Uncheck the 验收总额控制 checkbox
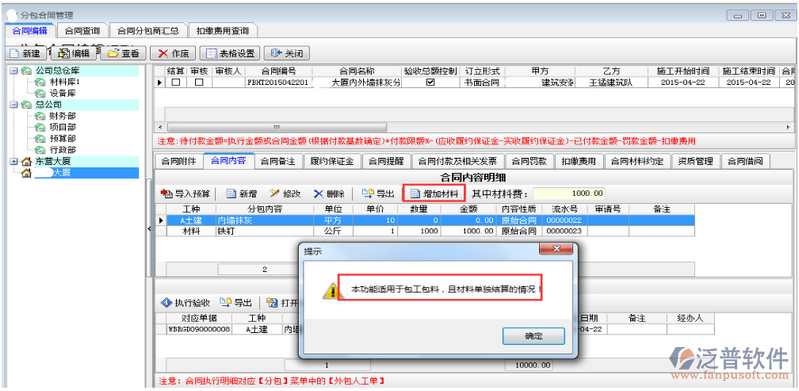This screenshot has height=391, width=799. point(430,82)
